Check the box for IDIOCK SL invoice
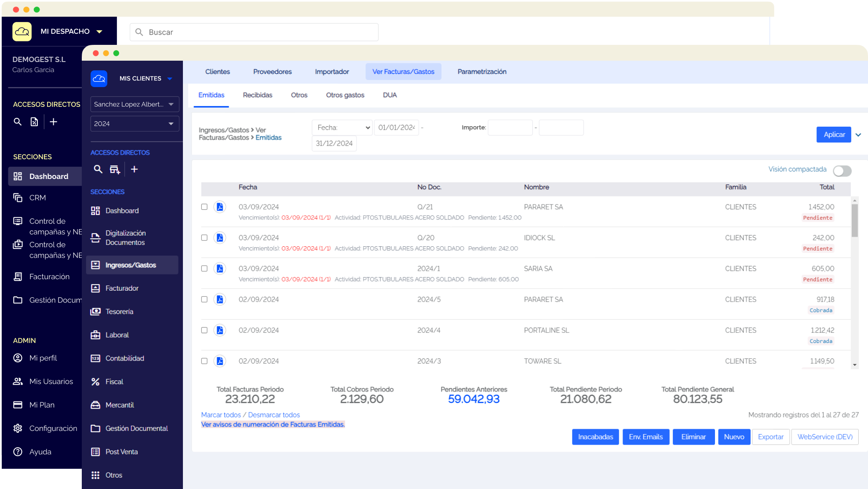 coord(204,237)
